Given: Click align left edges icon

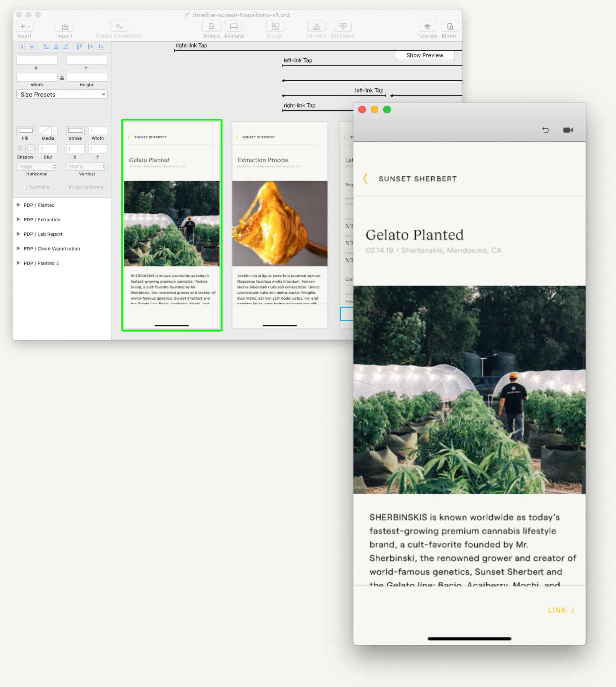Looking at the screenshot, I should pos(46,47).
